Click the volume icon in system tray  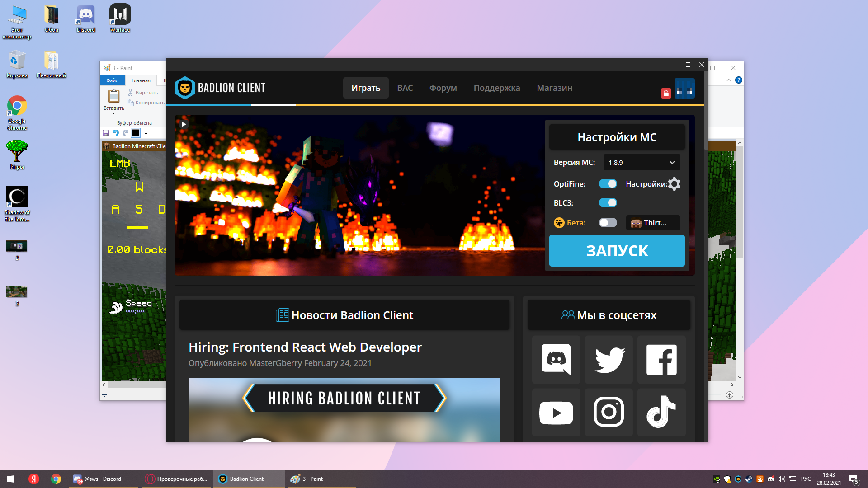tap(782, 479)
